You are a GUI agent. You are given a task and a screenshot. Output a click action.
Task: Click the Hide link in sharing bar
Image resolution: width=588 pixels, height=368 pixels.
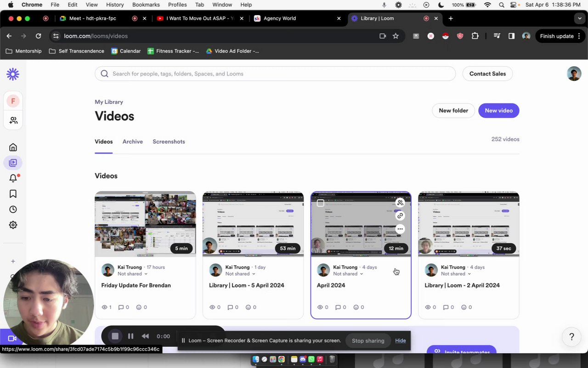pyautogui.click(x=401, y=341)
